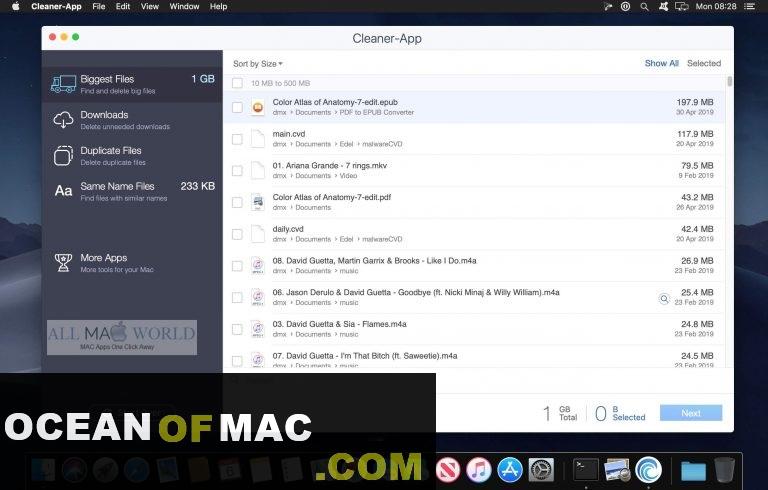Click the main.cvd file icon

pos(258,139)
